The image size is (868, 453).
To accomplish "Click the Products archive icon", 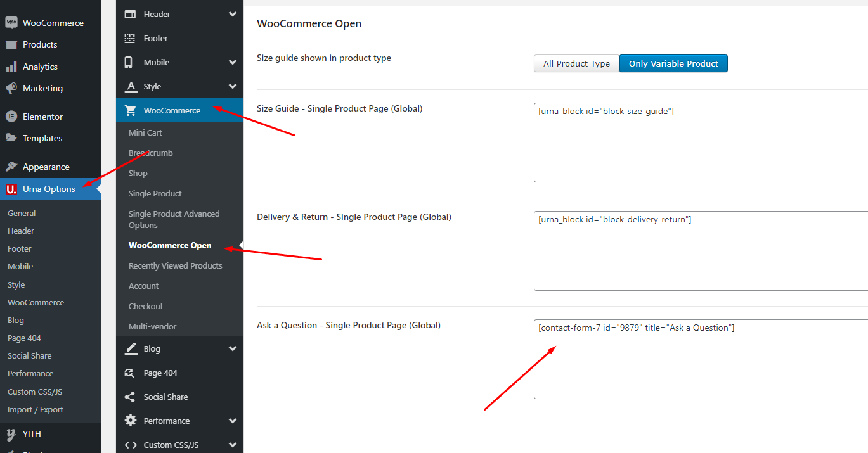I will pos(11,44).
